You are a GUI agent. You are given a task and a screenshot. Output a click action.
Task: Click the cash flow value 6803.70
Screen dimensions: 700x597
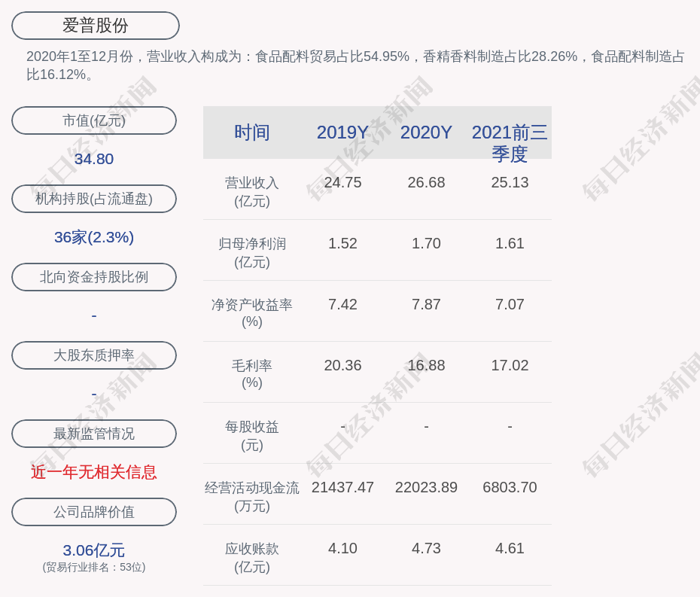click(510, 487)
